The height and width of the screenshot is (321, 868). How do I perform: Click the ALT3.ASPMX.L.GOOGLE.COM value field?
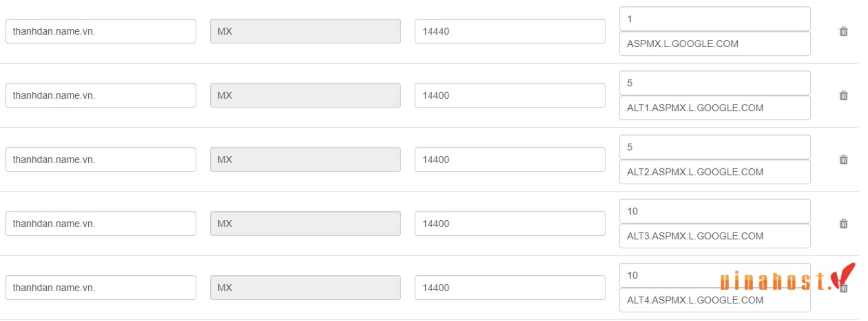coord(715,236)
